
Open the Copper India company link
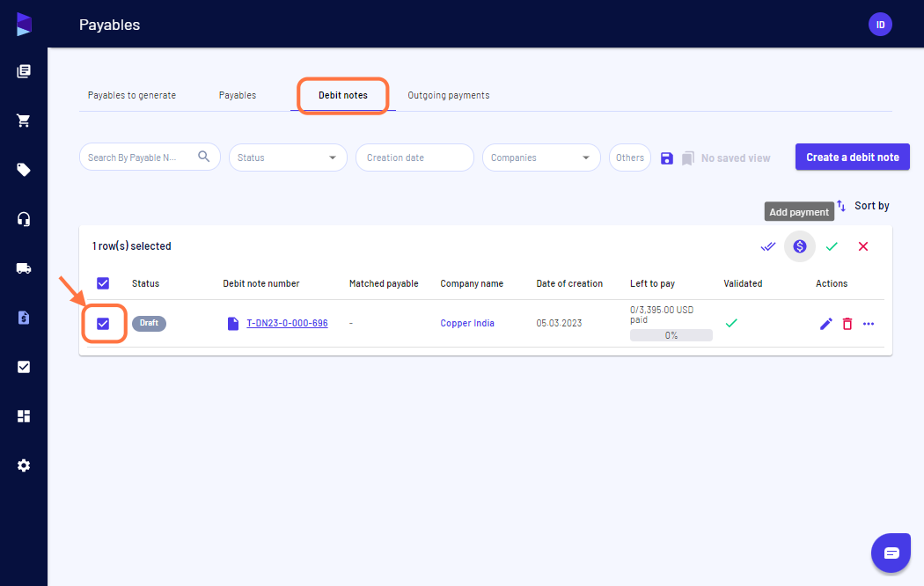(467, 323)
